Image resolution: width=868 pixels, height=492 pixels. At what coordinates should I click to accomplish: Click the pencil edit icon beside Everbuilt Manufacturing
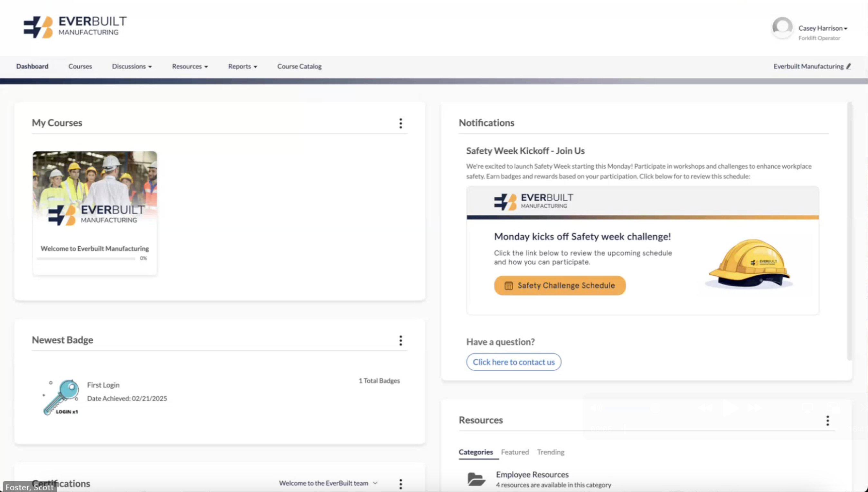point(848,66)
